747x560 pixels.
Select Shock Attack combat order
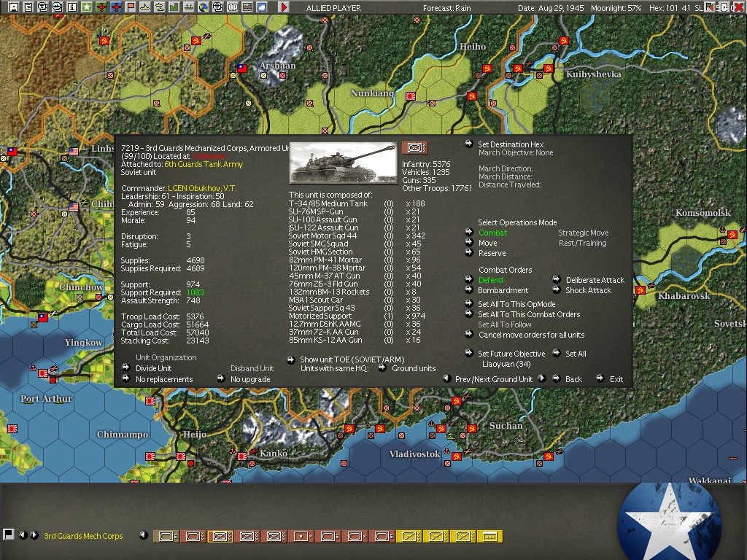(x=589, y=290)
